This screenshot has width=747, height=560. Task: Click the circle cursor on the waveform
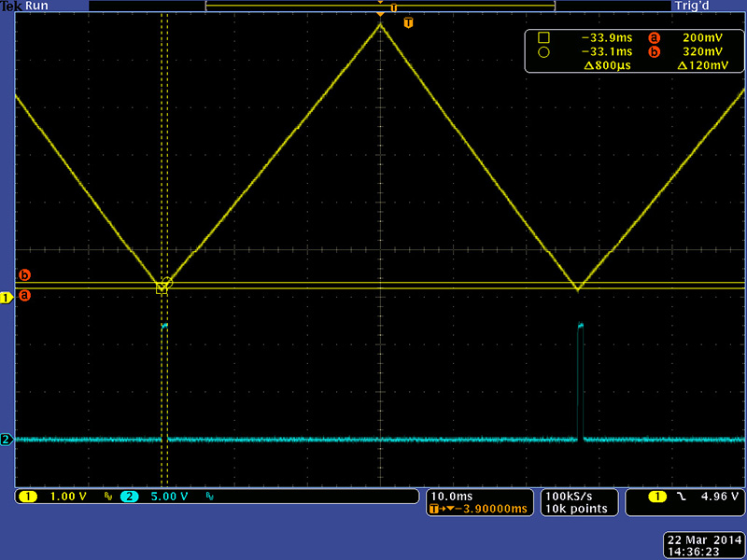point(168,282)
